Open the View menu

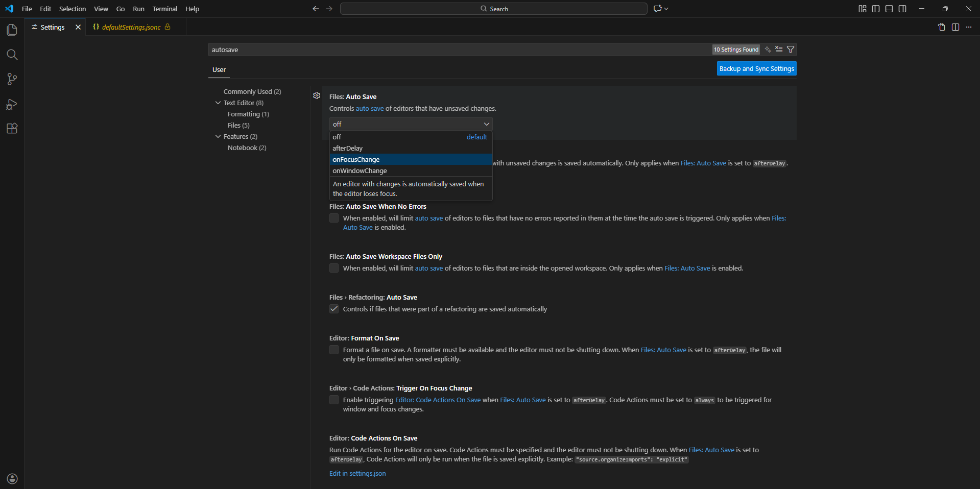pos(101,9)
